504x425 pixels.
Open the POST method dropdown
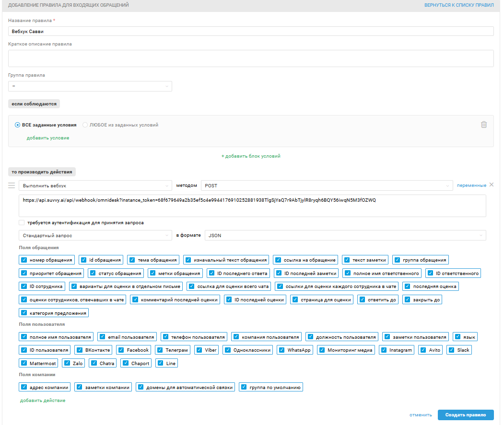pos(327,185)
